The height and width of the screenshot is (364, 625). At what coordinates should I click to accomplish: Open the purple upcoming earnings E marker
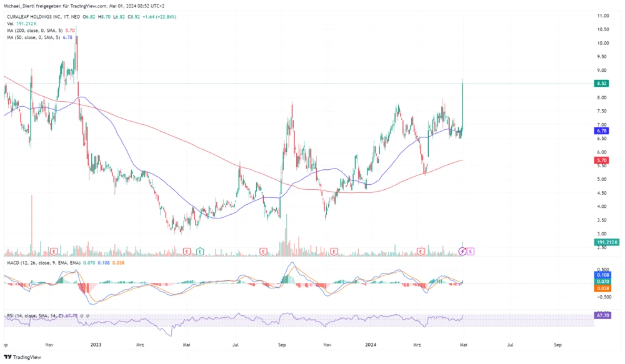click(471, 251)
